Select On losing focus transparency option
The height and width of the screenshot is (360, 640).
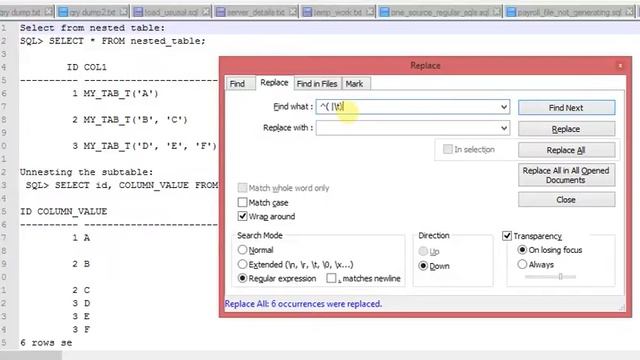coord(522,250)
